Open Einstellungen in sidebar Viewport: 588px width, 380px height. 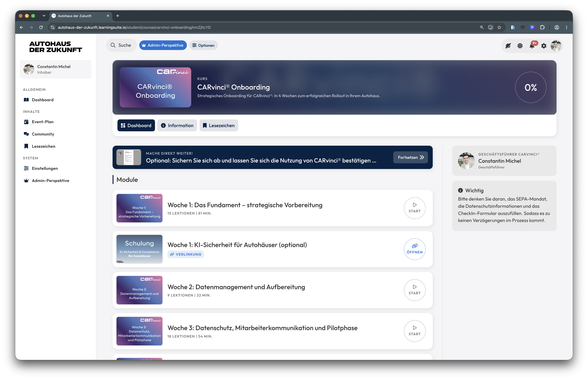click(x=45, y=168)
